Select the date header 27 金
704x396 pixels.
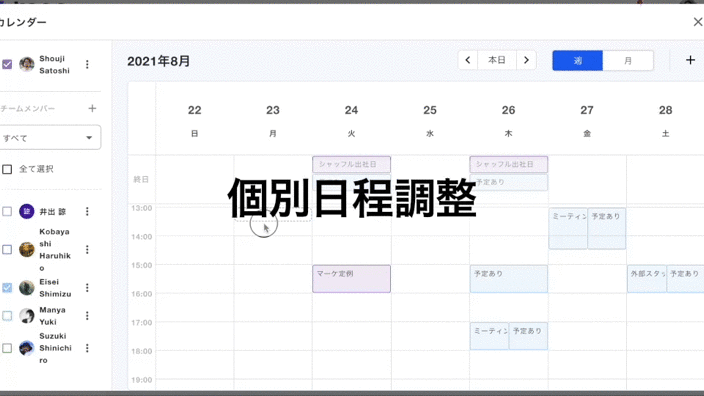pyautogui.click(x=587, y=120)
